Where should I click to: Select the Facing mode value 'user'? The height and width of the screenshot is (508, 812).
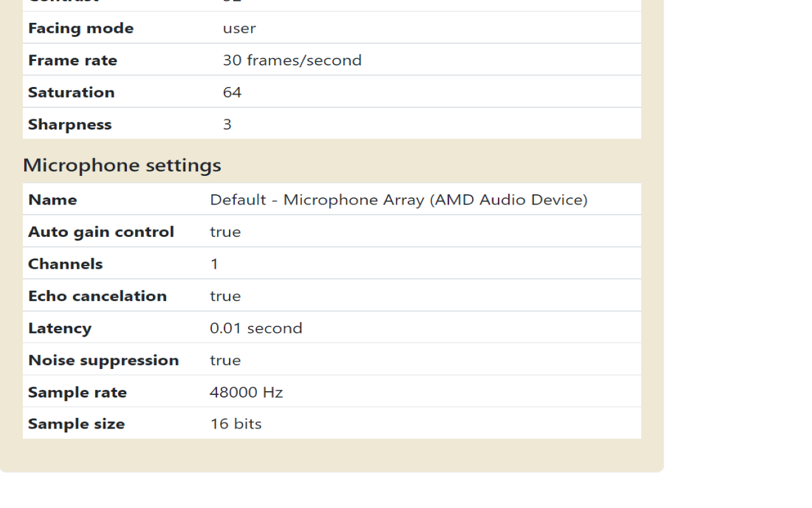click(x=239, y=29)
